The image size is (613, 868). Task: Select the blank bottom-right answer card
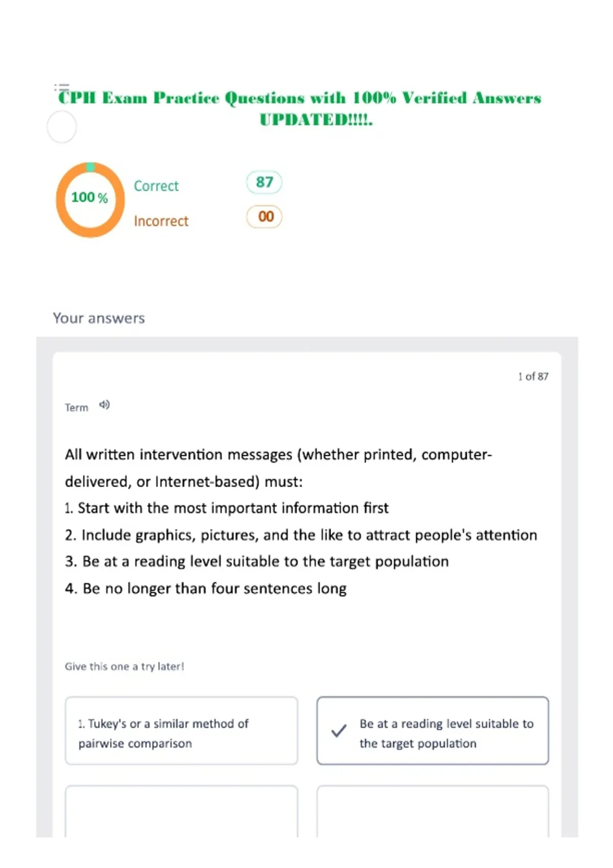coord(433,811)
